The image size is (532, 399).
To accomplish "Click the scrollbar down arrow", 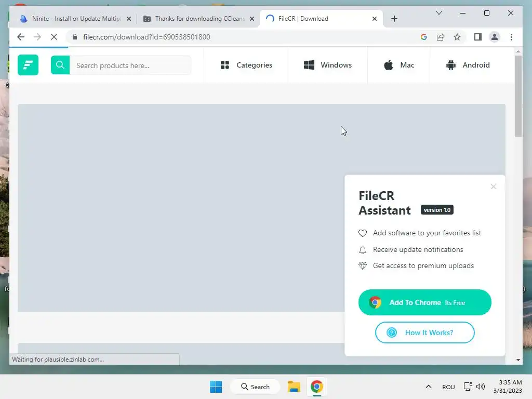I will pos(518,360).
